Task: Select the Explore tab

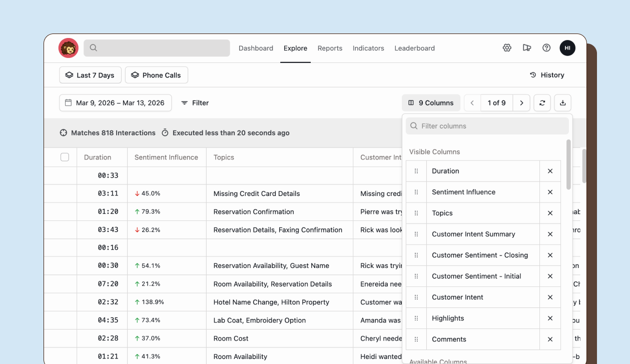Action: click(295, 48)
